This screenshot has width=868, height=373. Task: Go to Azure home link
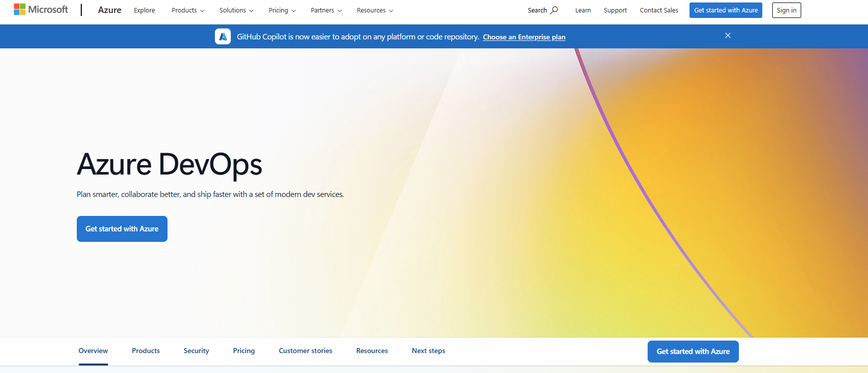pos(110,10)
